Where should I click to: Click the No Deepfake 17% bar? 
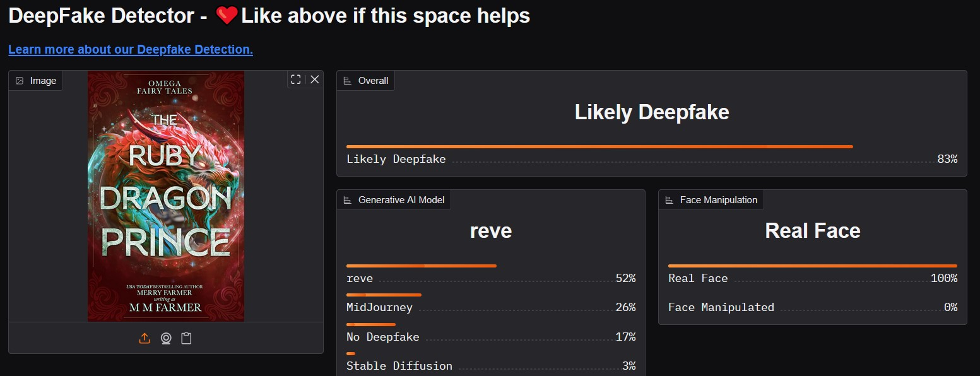click(371, 324)
